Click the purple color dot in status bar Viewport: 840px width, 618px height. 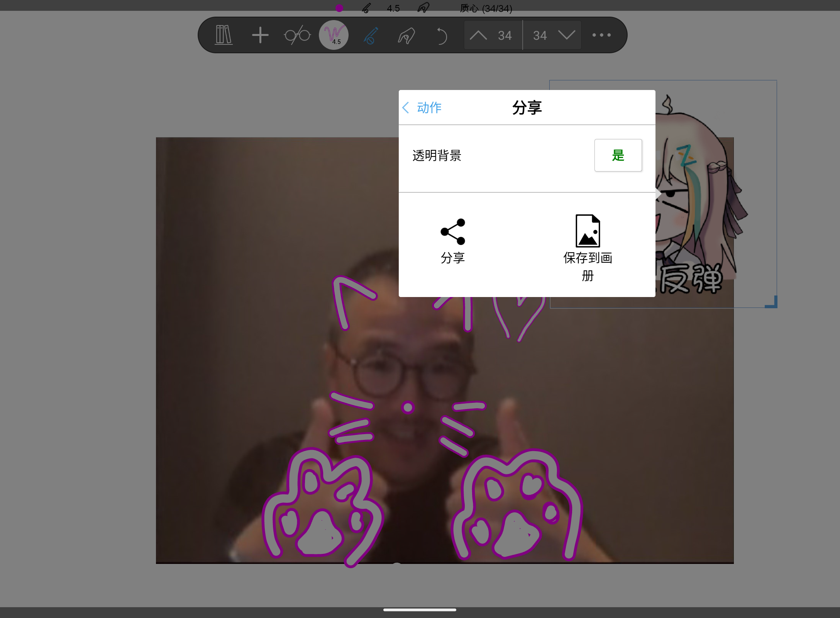point(339,8)
